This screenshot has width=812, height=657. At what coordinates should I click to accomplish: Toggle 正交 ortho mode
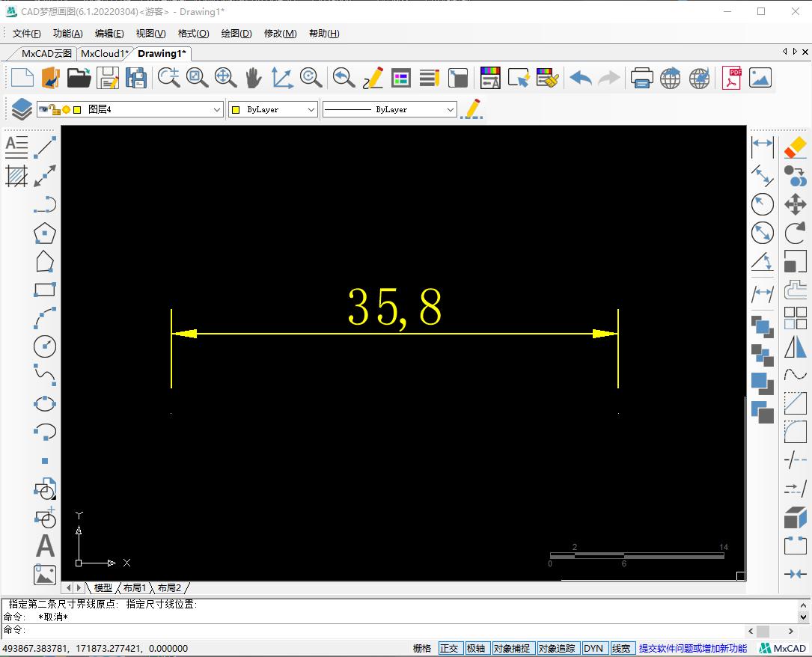coord(449,648)
